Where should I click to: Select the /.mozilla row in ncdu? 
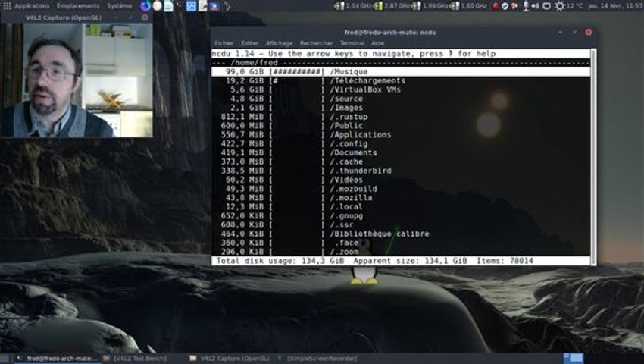point(401,198)
